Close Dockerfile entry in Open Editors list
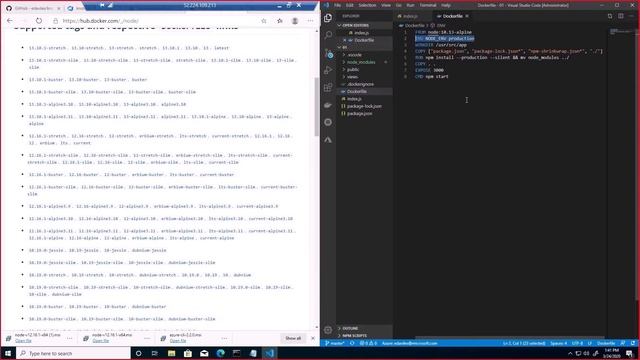Image resolution: width=640 pixels, height=360 pixels. click(344, 40)
